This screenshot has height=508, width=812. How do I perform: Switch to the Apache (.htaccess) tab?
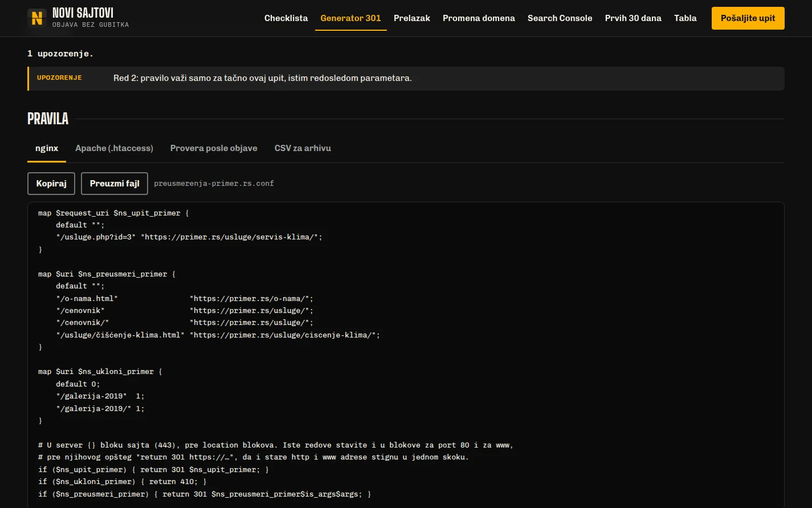(114, 148)
